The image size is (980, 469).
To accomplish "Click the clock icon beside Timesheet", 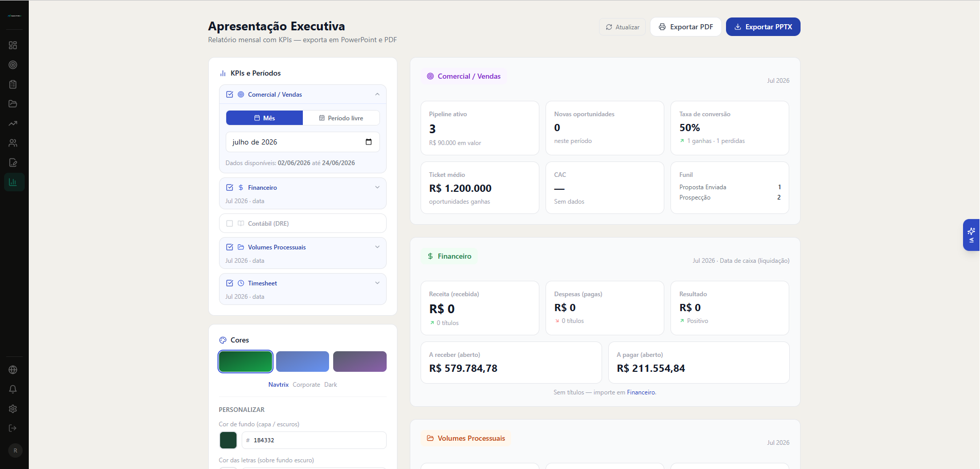I will (241, 283).
